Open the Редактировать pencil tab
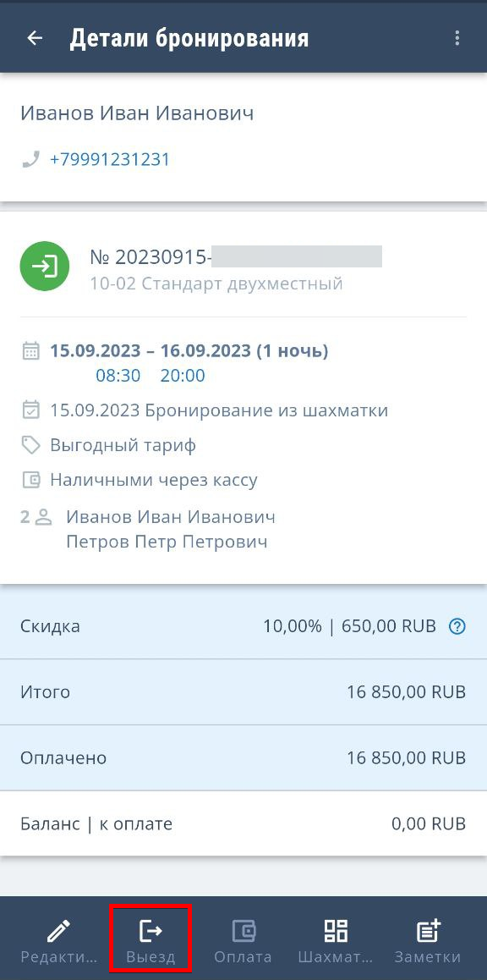The height and width of the screenshot is (980, 487). click(x=59, y=942)
